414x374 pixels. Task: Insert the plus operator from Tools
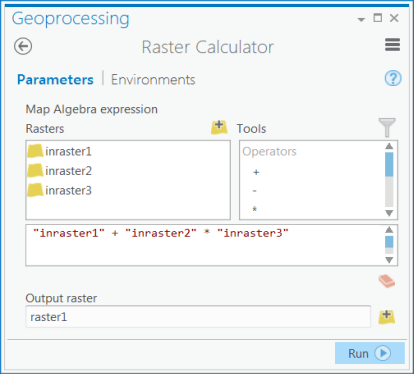pos(256,172)
